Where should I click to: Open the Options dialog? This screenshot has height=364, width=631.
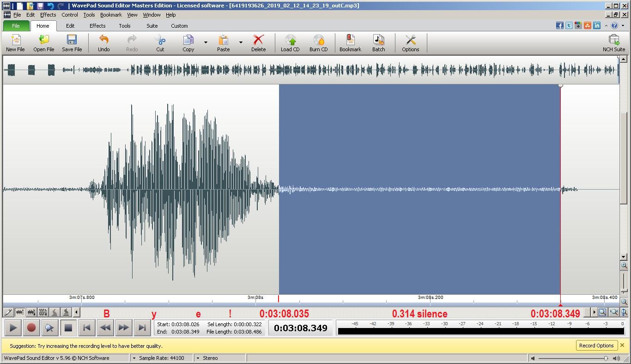point(411,43)
